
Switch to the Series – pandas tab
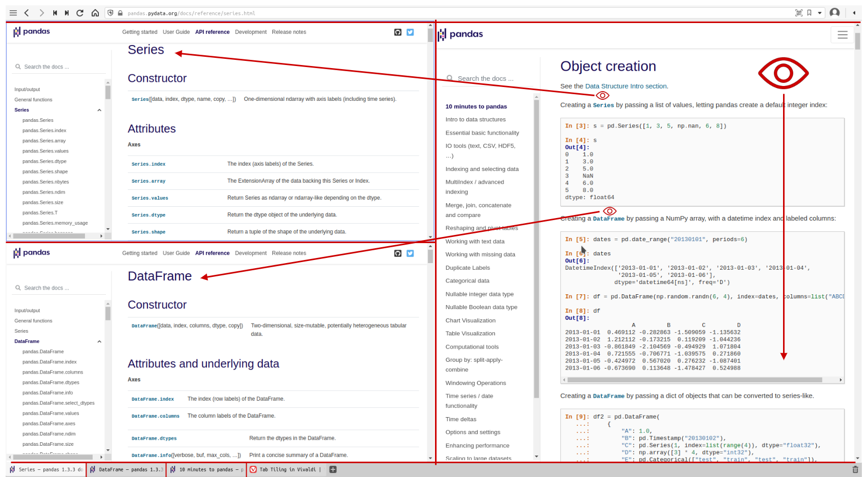tap(47, 469)
